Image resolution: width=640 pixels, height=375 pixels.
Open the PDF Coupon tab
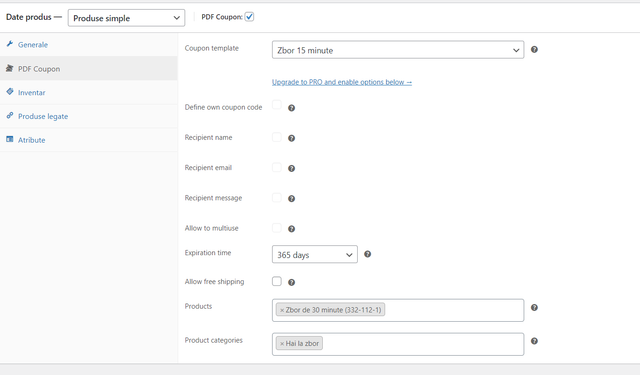[x=89, y=69]
